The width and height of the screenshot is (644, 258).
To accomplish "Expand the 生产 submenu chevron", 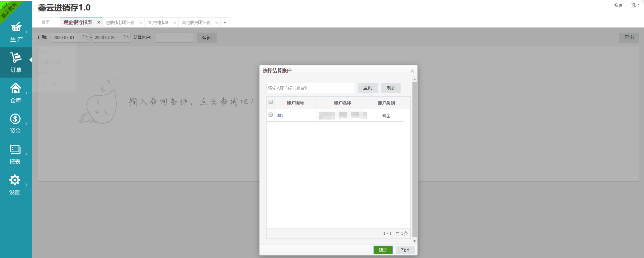I will pyautogui.click(x=27, y=32).
